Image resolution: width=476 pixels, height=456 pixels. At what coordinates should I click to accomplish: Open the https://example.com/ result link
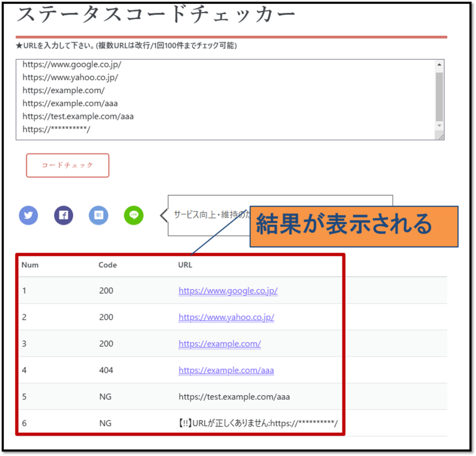click(219, 344)
